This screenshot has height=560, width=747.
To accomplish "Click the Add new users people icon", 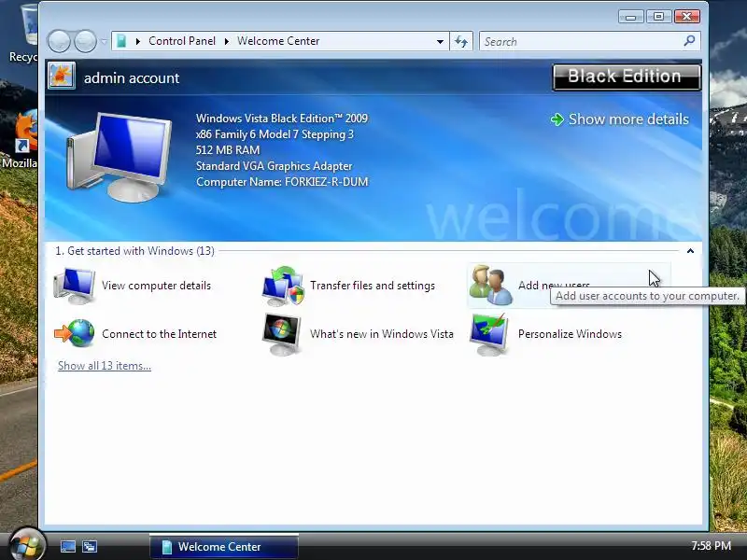I will [491, 285].
